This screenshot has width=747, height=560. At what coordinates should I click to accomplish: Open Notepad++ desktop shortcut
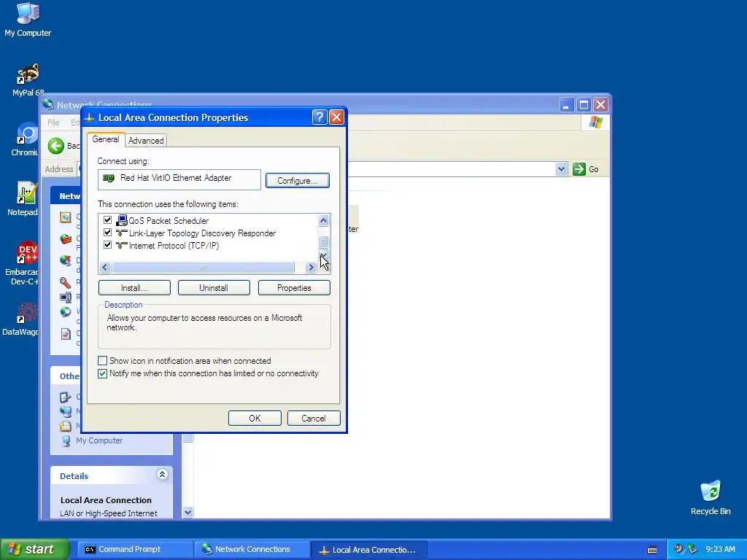pos(25,199)
